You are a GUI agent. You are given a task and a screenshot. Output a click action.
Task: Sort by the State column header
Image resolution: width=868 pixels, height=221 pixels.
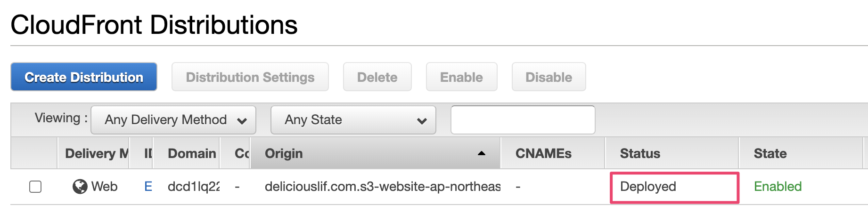[770, 153]
